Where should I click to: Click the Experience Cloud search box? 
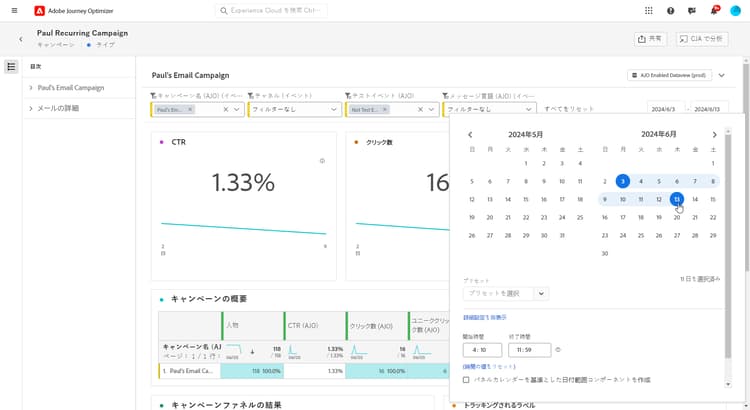point(271,11)
